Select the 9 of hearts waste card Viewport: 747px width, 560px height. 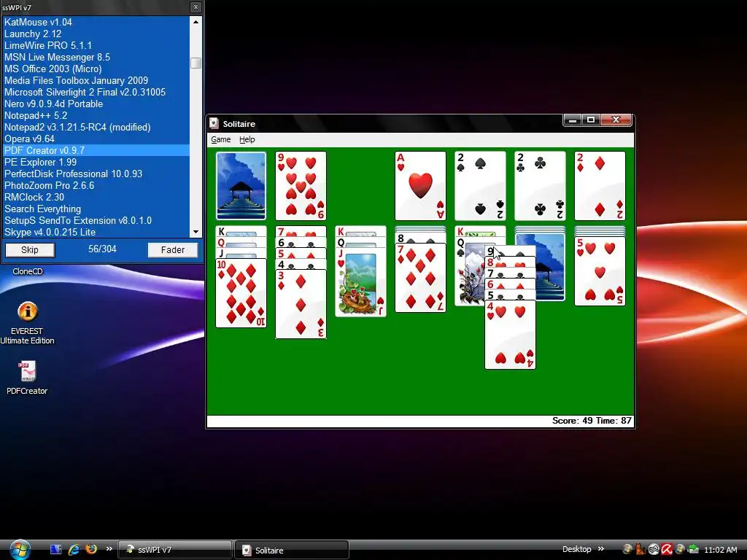click(x=301, y=186)
